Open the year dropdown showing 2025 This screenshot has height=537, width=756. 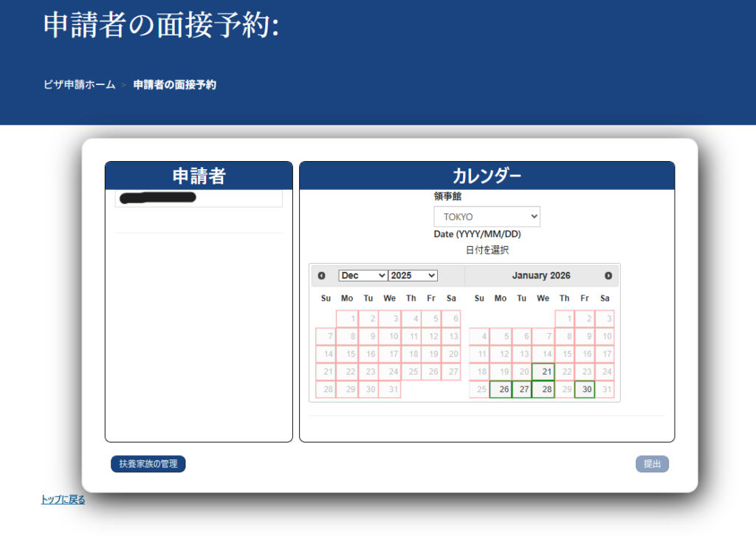[413, 276]
